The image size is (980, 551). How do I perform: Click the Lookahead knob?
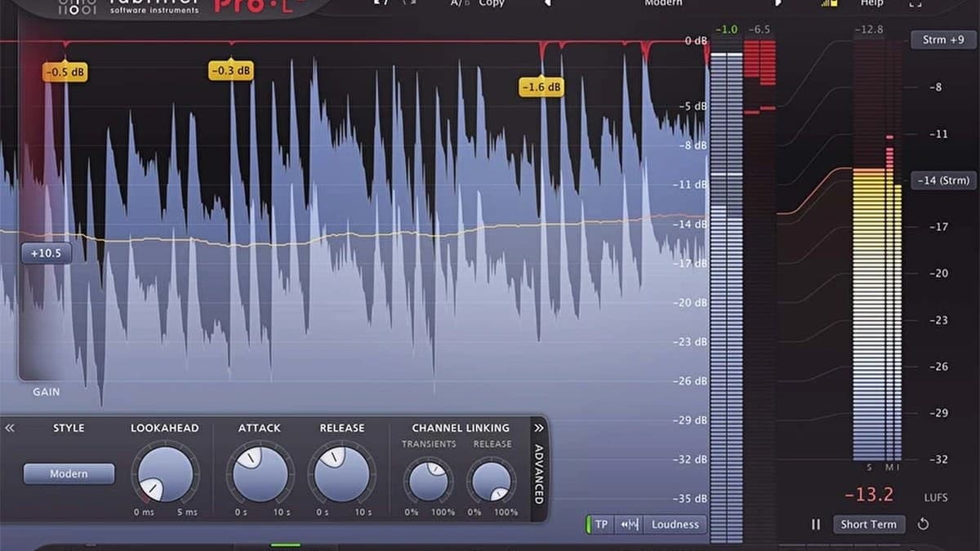[x=165, y=473]
